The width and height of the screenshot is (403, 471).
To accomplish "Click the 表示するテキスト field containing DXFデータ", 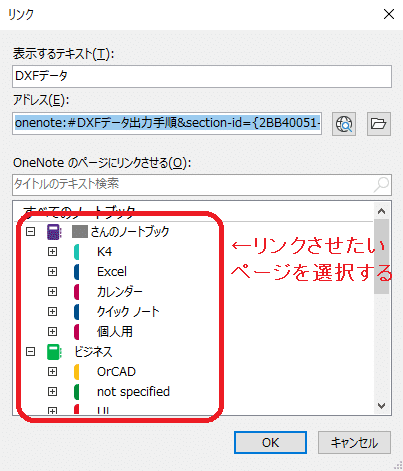I will point(202,77).
